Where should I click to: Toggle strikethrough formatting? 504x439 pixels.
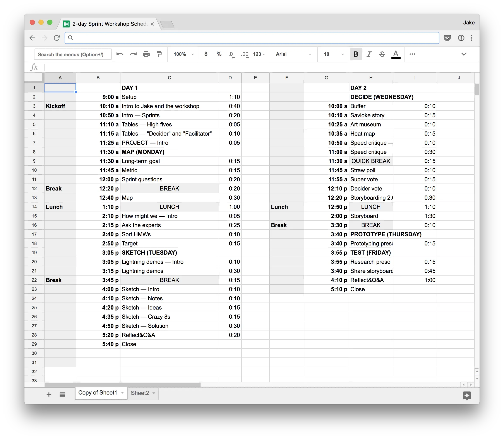(382, 54)
